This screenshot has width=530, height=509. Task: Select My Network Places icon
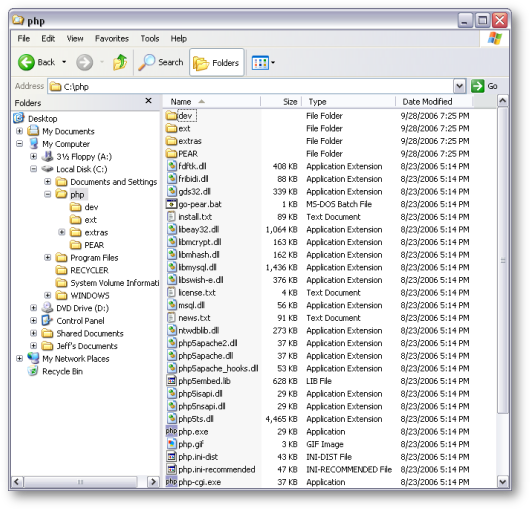click(x=33, y=358)
